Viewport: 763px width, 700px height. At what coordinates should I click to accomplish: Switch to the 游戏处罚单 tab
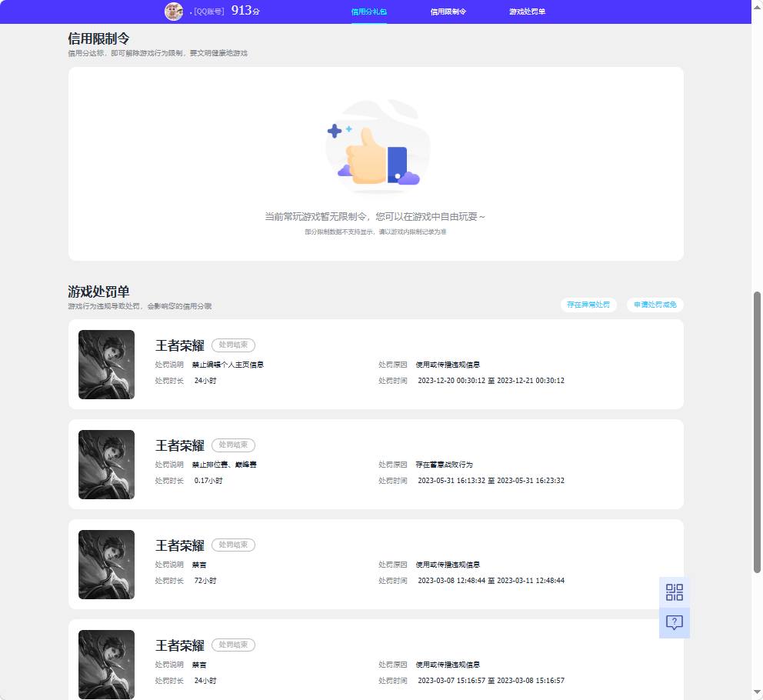click(527, 12)
